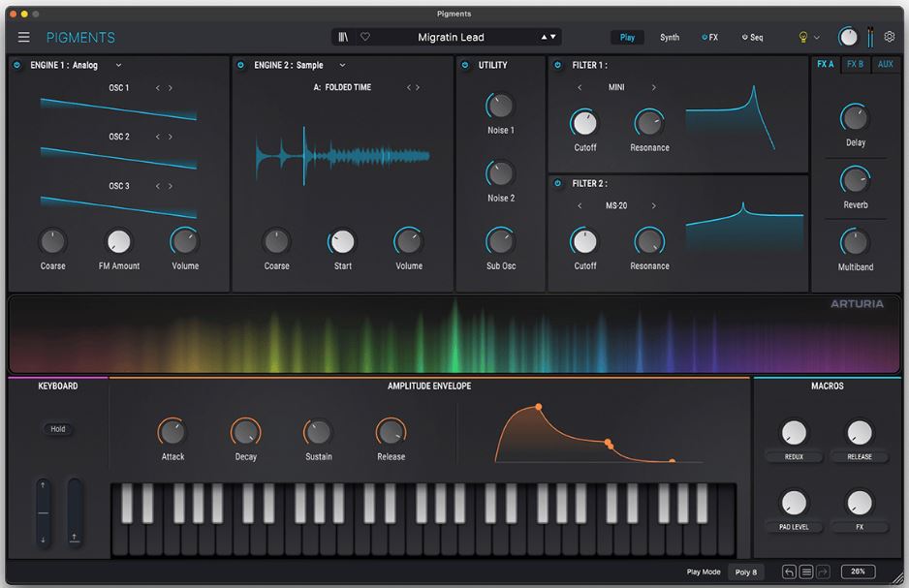Viewport: 909px width, 588px height.
Task: Click the envelope Release knob
Action: pyautogui.click(x=392, y=432)
